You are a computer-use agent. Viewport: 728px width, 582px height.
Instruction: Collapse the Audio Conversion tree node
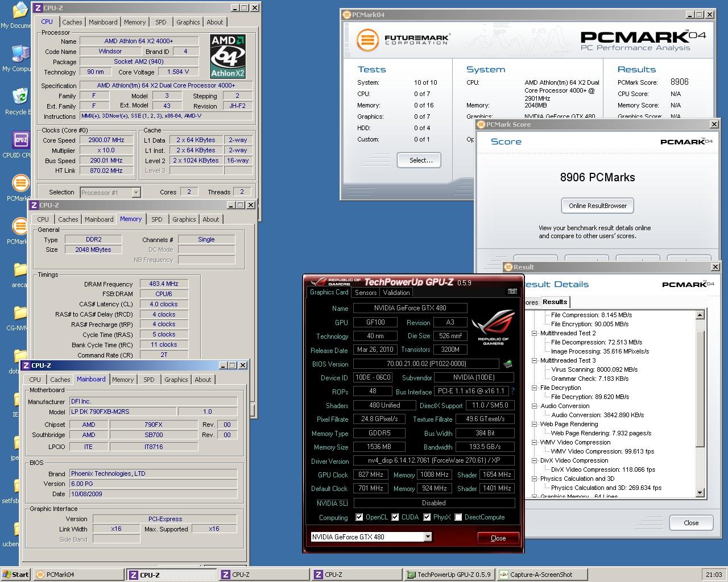pos(535,406)
